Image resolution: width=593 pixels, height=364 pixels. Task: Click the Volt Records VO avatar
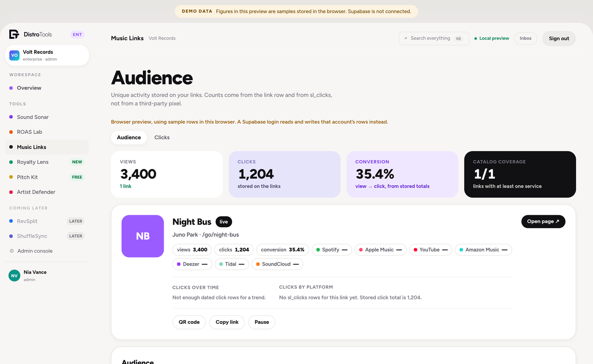(14, 55)
